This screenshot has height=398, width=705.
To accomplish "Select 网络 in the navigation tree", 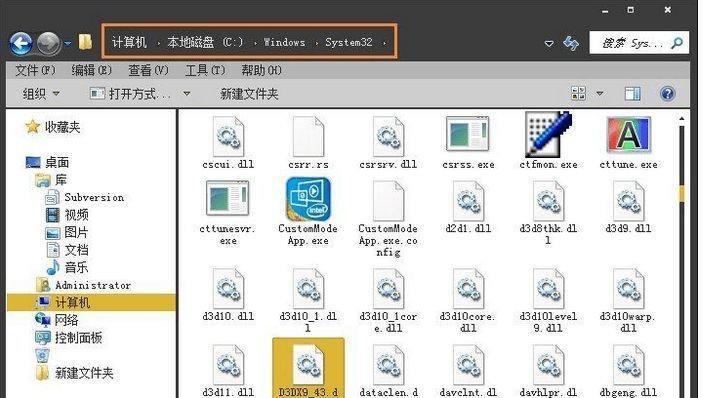I will coord(57,320).
